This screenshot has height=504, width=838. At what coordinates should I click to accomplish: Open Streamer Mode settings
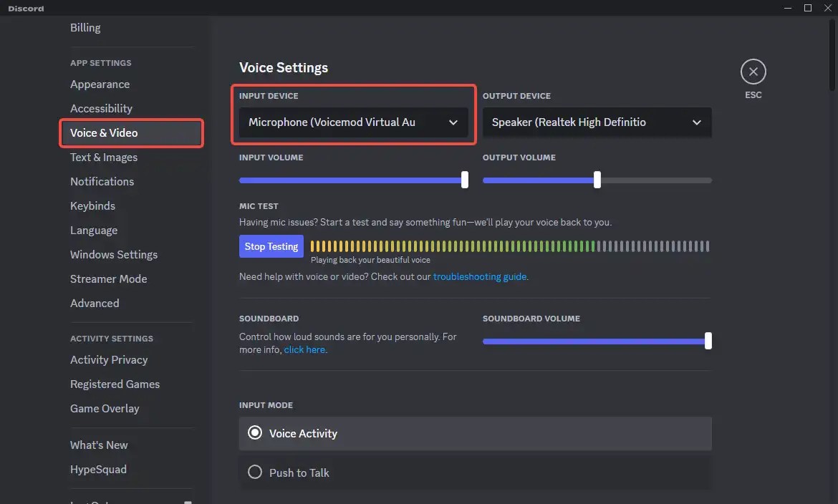point(108,278)
